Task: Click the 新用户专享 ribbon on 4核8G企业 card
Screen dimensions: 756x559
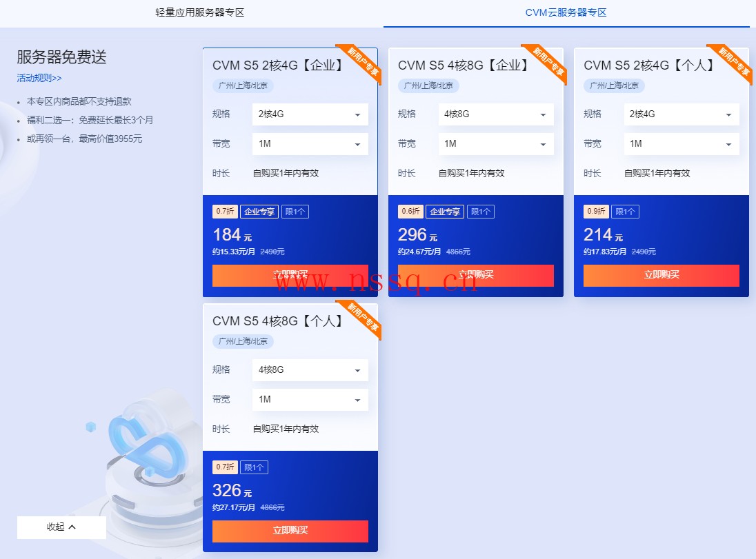Action: click(548, 62)
